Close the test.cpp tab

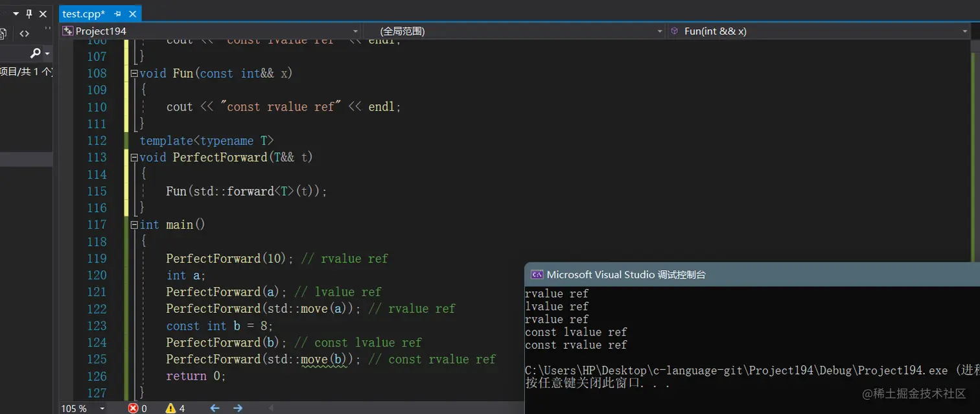pos(132,14)
